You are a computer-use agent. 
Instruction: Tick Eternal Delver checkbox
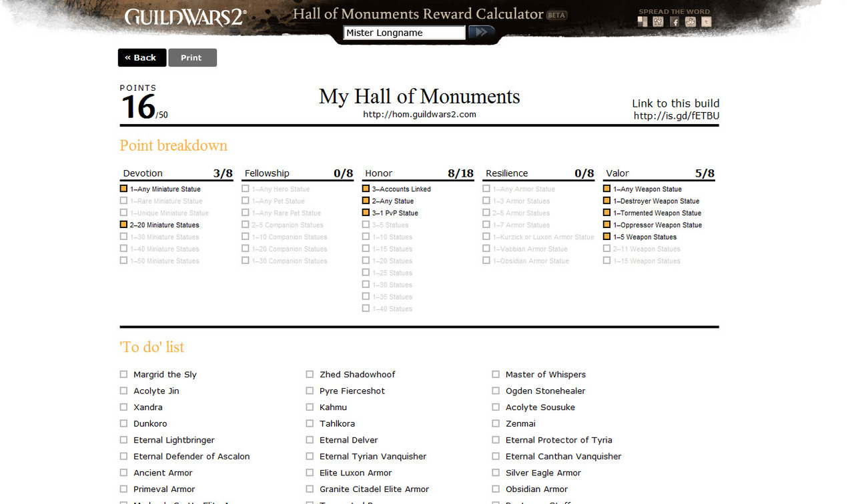tap(310, 440)
